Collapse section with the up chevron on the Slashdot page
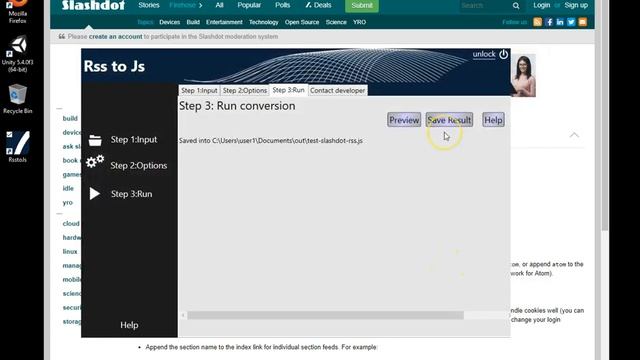640x360 pixels. [x=574, y=135]
